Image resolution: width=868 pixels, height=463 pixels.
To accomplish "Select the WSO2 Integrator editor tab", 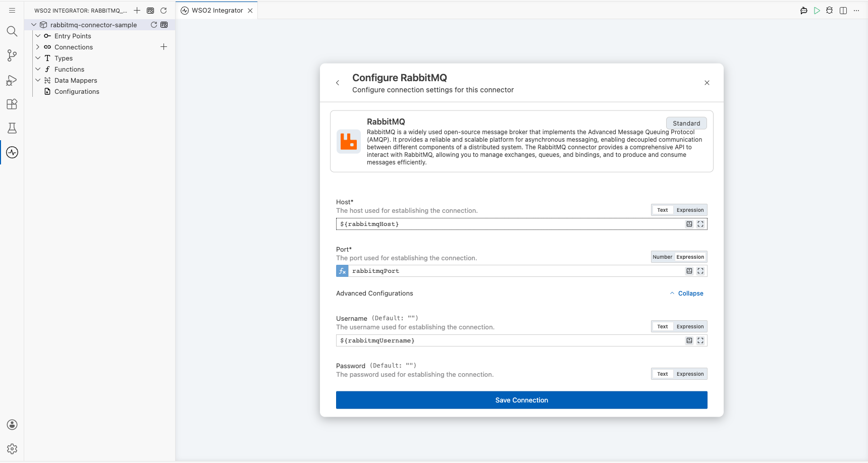I will [217, 11].
